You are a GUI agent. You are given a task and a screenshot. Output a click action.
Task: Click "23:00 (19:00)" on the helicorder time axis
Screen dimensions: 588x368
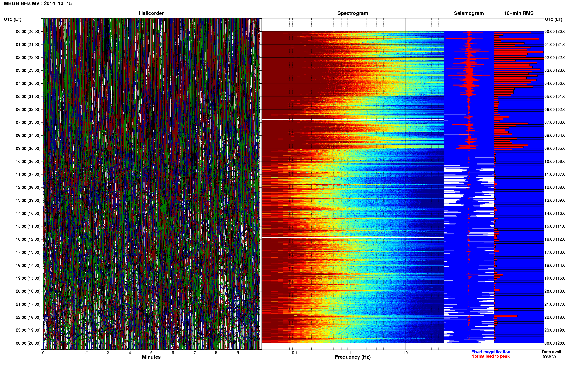28,330
